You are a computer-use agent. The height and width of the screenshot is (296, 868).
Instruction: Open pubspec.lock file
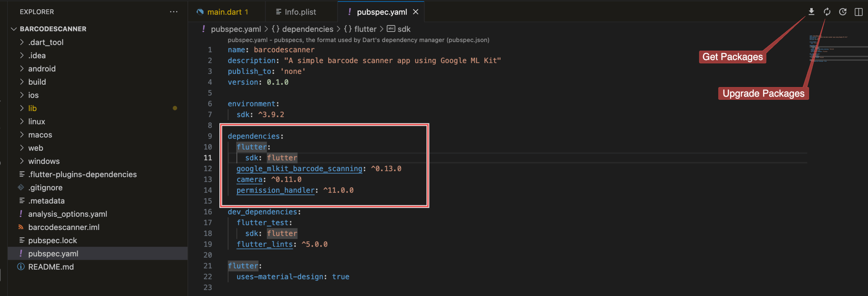point(98,240)
